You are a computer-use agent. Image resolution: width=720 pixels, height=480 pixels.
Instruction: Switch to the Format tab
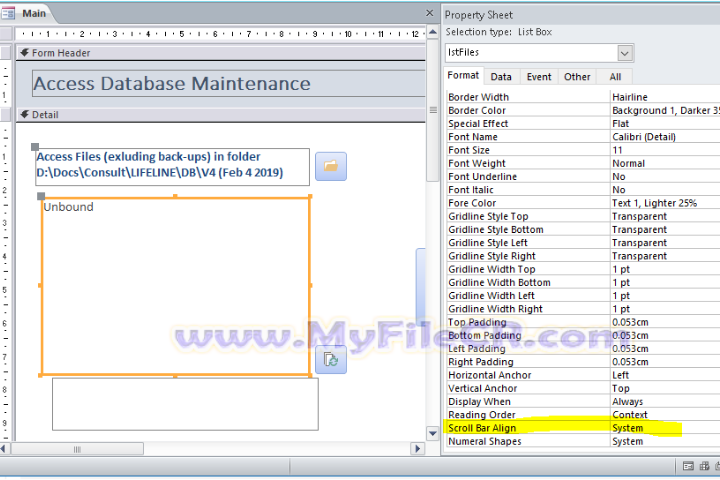pos(463,75)
